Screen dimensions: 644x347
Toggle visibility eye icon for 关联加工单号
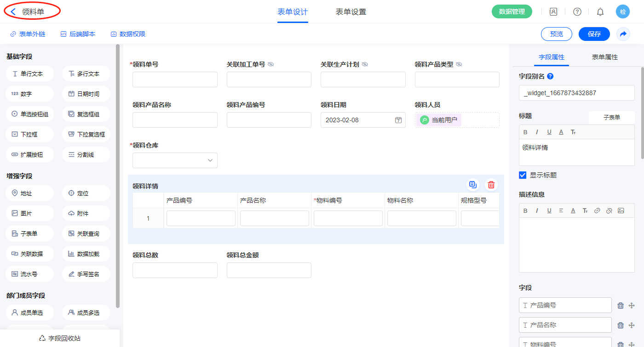coord(271,64)
